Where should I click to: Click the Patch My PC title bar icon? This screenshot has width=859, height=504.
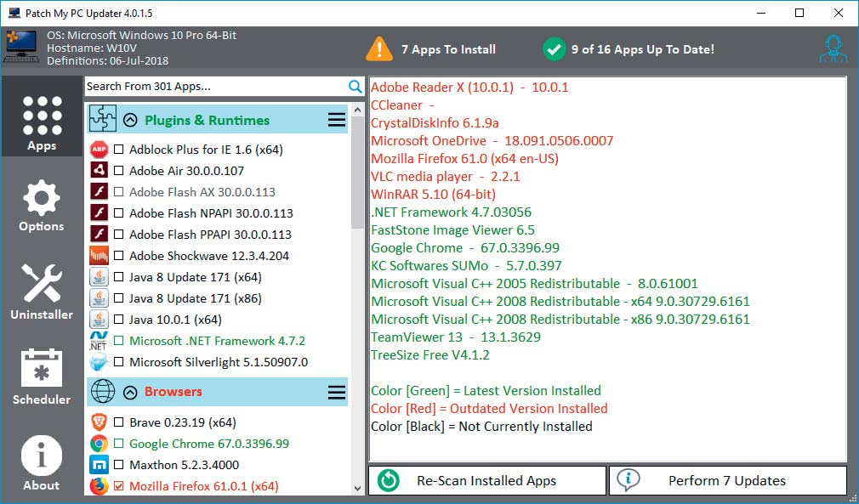click(14, 13)
